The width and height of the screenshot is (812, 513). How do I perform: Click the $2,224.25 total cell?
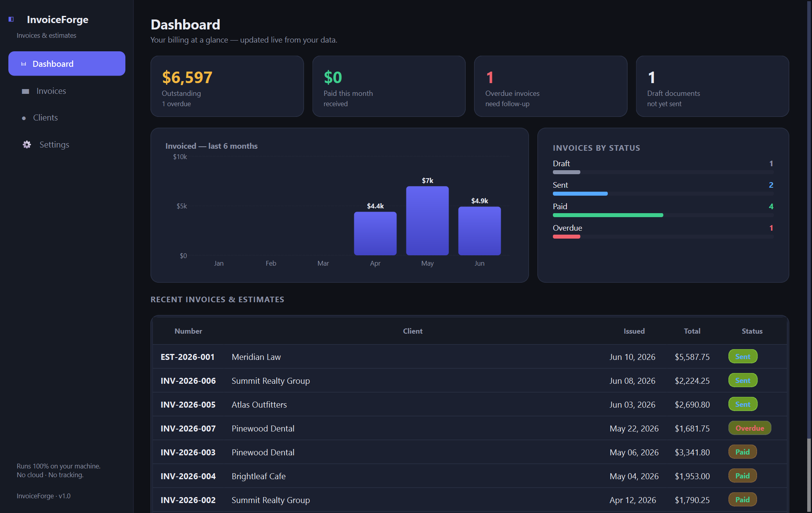click(x=692, y=381)
